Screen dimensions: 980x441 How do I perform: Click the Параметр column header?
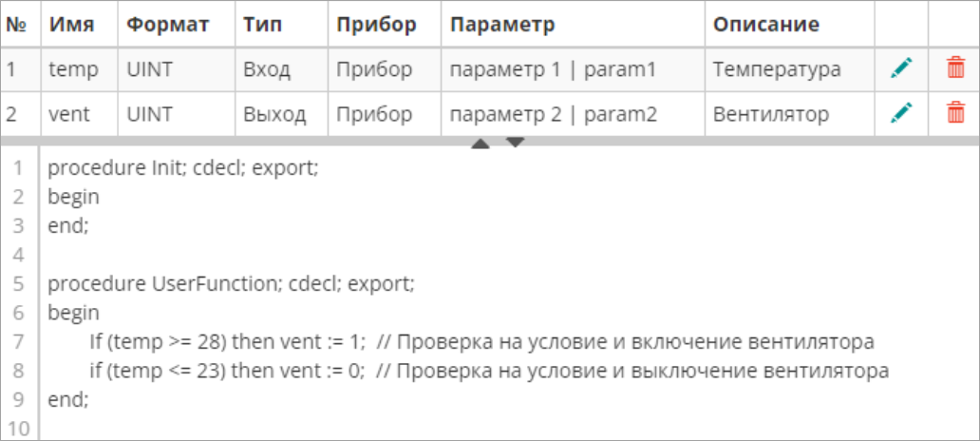click(502, 25)
